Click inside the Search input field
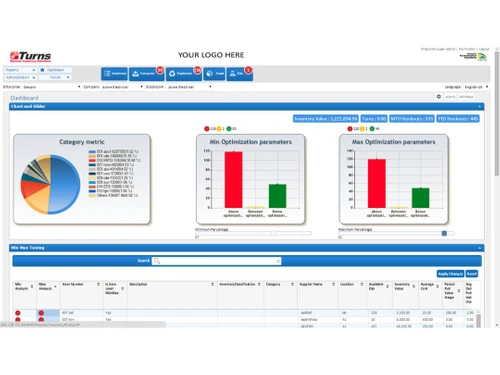500x375 pixels. tap(218, 261)
